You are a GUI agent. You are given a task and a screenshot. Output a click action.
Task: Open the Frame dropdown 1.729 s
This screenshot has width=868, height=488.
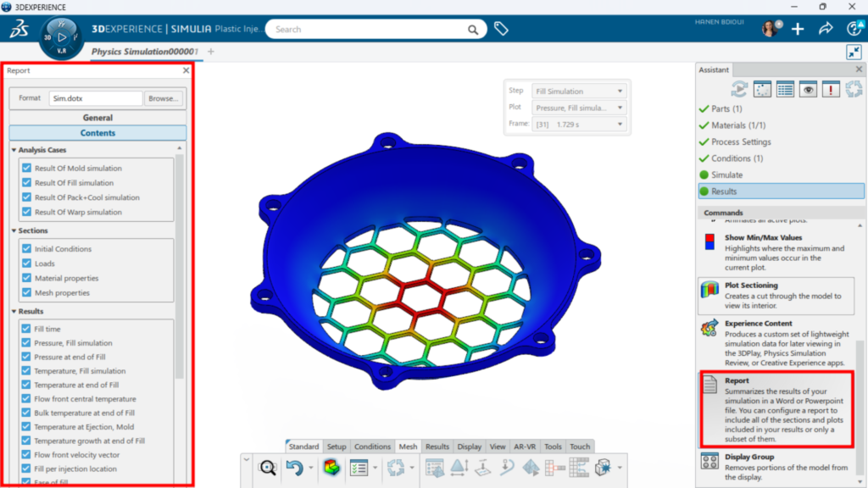click(578, 125)
